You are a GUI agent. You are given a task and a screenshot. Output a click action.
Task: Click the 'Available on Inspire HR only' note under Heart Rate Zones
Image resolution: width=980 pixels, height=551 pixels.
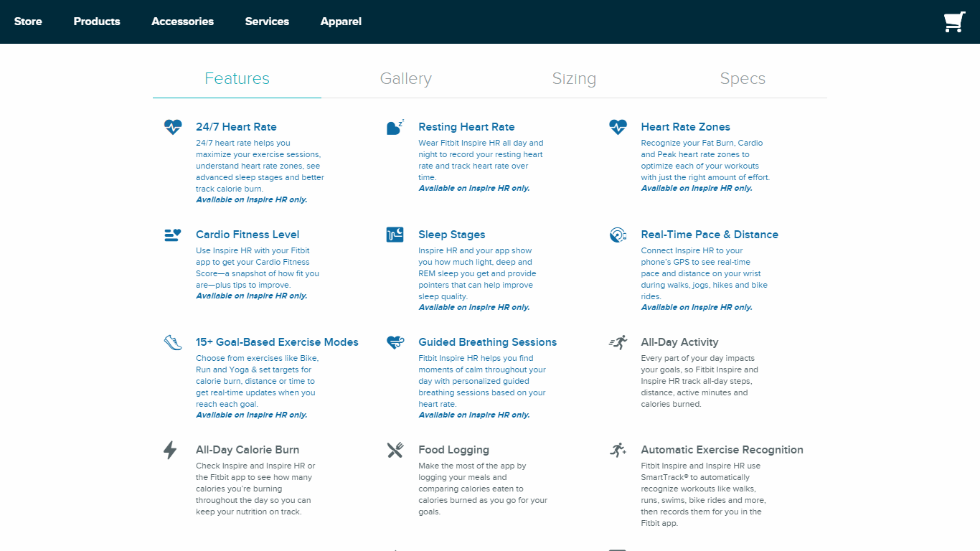tap(697, 188)
